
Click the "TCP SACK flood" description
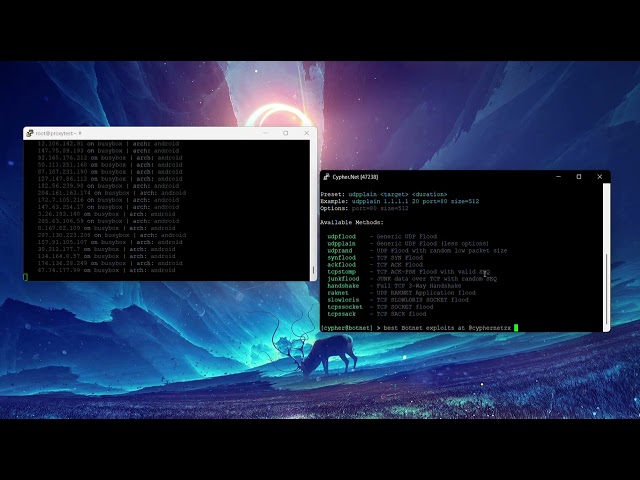coord(401,314)
